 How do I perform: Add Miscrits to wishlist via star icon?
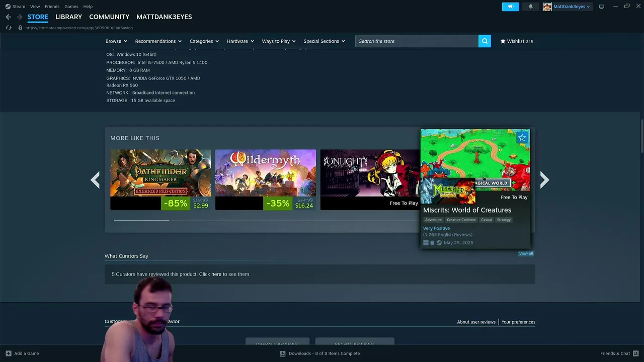click(522, 137)
